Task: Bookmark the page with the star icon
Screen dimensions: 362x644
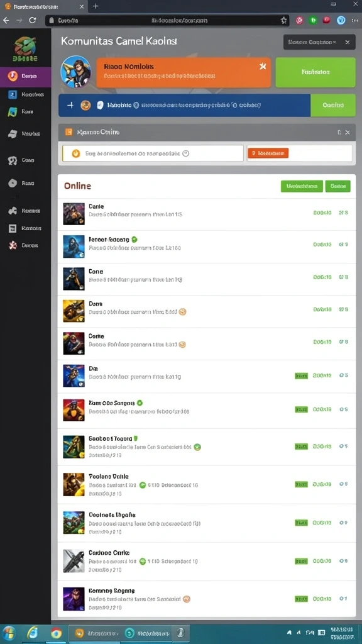Action: [283, 20]
